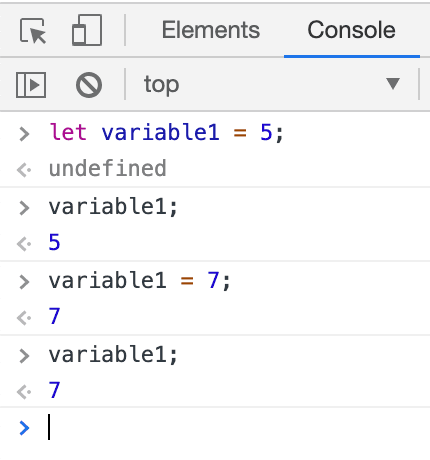Show the console sidebar panel

click(31, 85)
